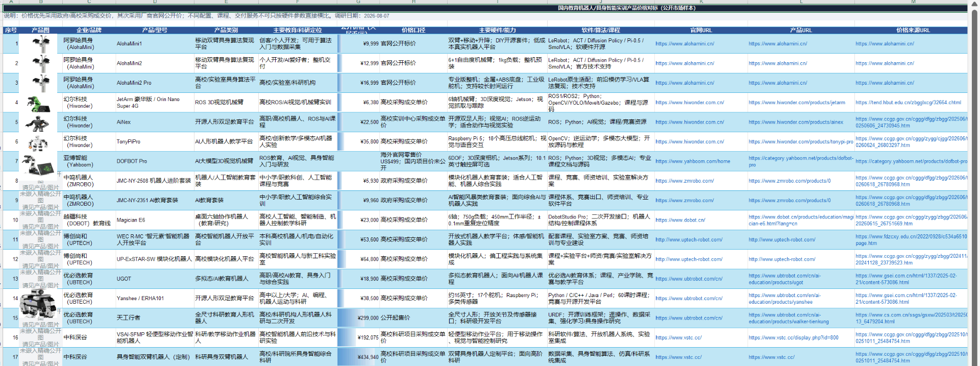The height and width of the screenshot is (366, 980).
Task: Select the 主要教育/科研定位 header cell
Action: (x=298, y=30)
